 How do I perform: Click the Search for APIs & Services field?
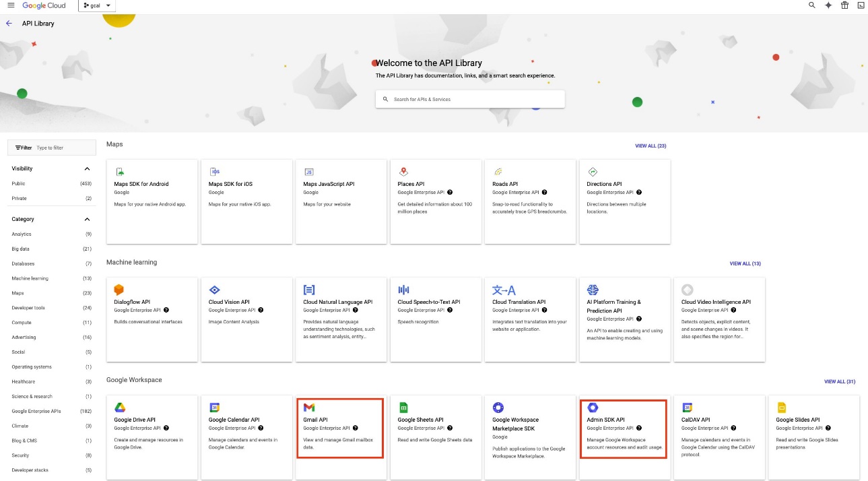coord(470,99)
